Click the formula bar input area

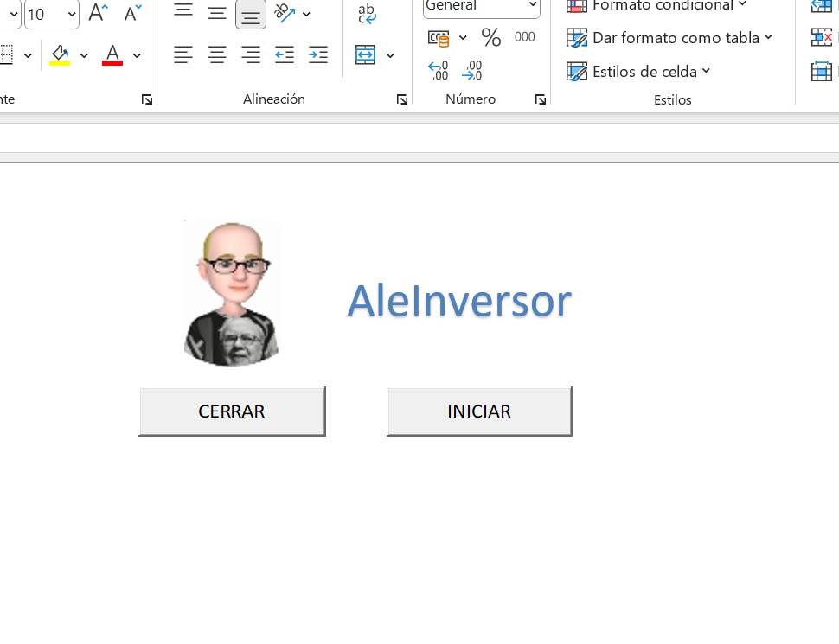(419, 138)
